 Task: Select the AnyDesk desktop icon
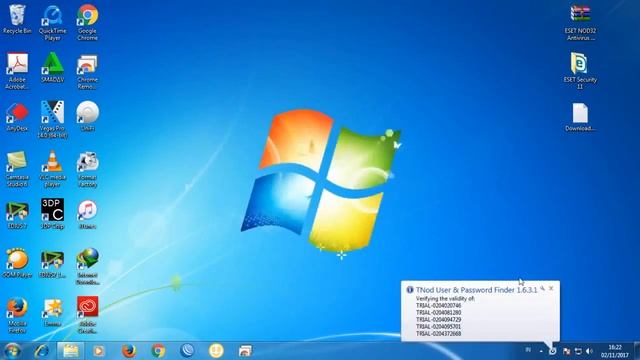click(x=17, y=117)
